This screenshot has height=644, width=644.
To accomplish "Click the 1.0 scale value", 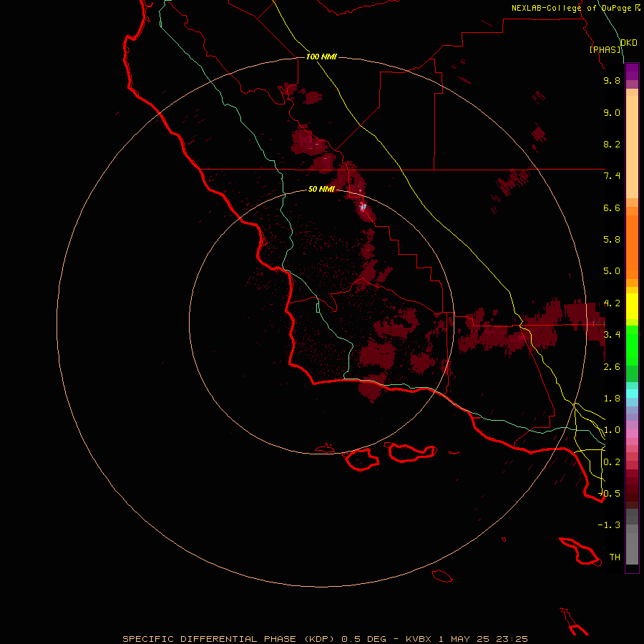I will click(x=612, y=430).
